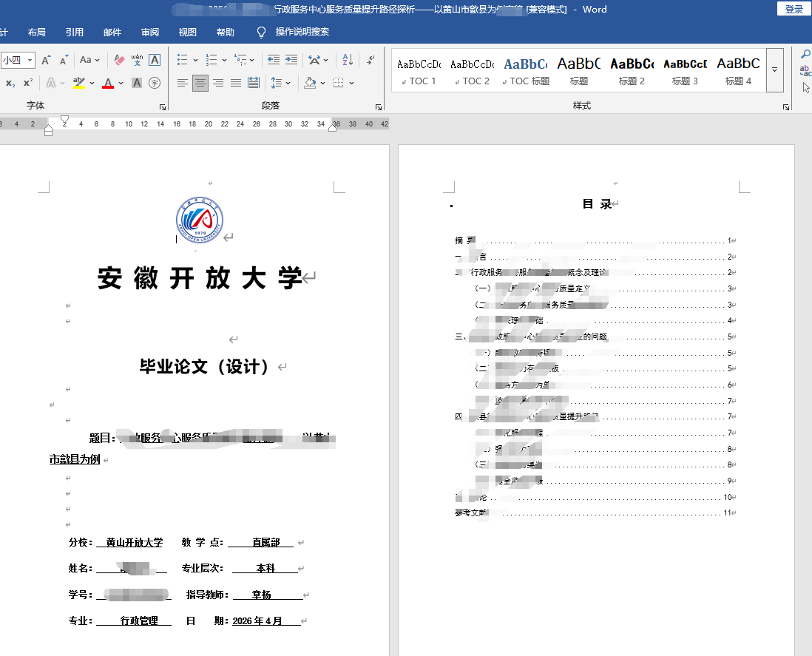Open Font dialog launcher (字体)
Image resolution: width=812 pixels, height=656 pixels.
tap(163, 107)
